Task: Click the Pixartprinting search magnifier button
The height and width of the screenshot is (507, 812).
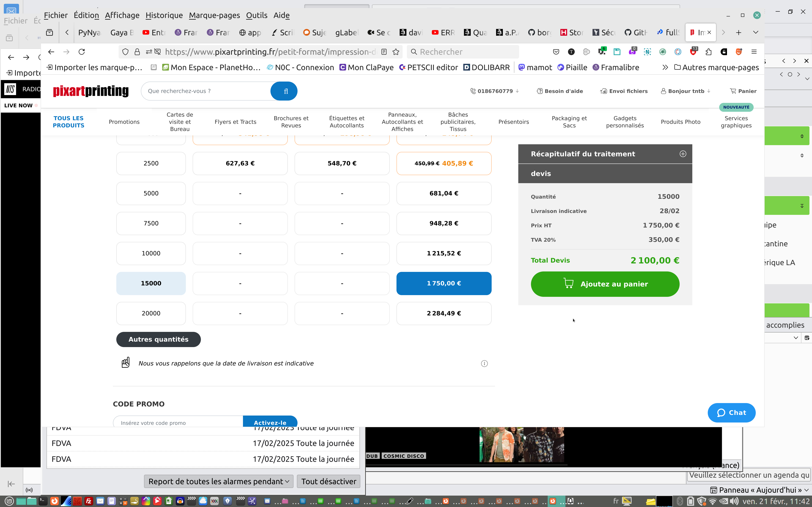Action: point(284,91)
